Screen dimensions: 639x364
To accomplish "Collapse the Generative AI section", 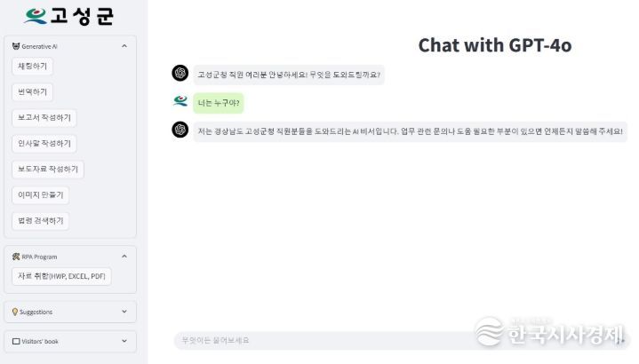I will [124, 46].
